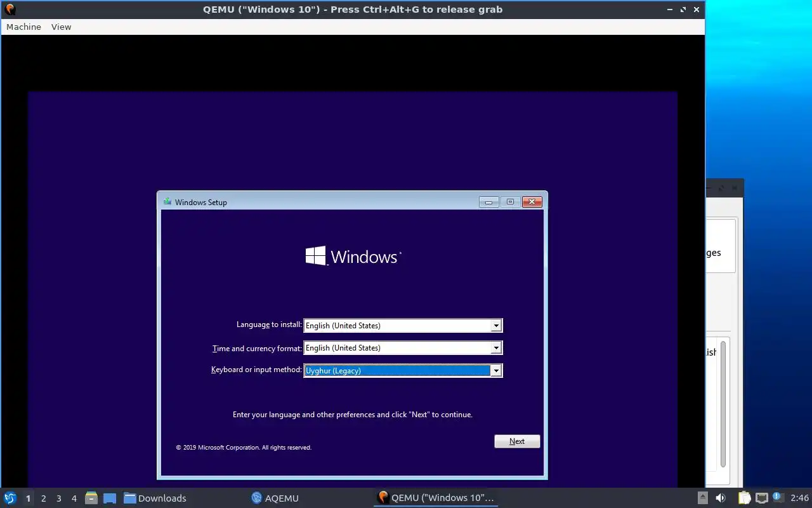
Task: Maximize the QEMU window
Action: pyautogui.click(x=683, y=10)
